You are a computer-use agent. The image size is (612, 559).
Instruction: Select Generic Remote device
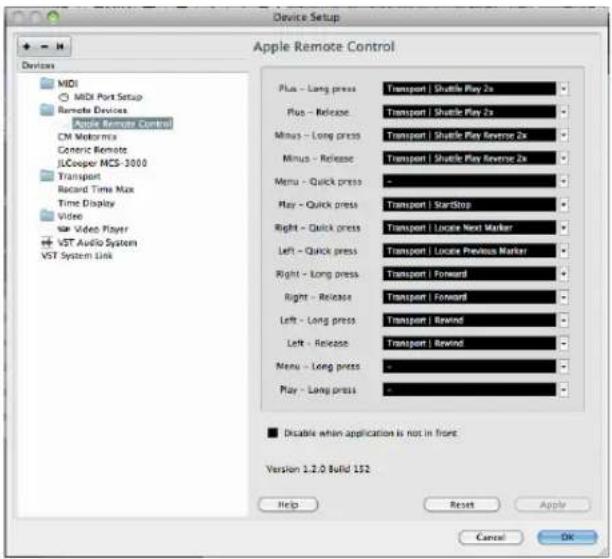pyautogui.click(x=92, y=150)
